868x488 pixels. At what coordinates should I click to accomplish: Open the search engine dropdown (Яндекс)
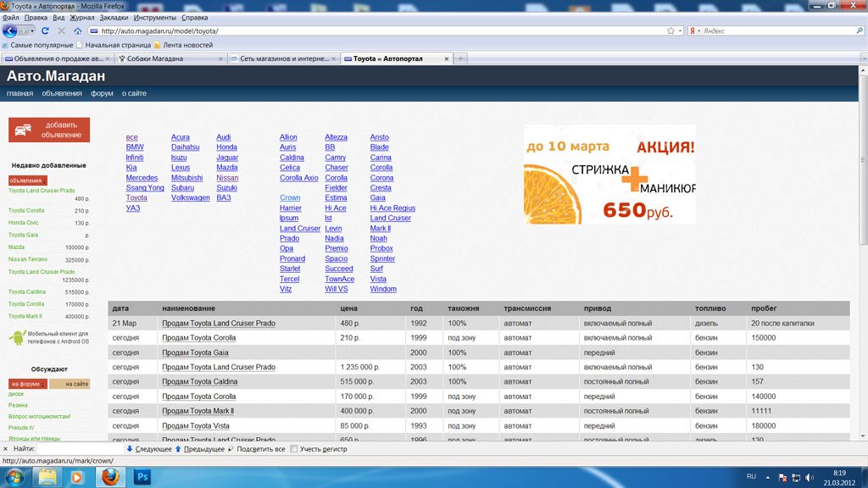697,30
